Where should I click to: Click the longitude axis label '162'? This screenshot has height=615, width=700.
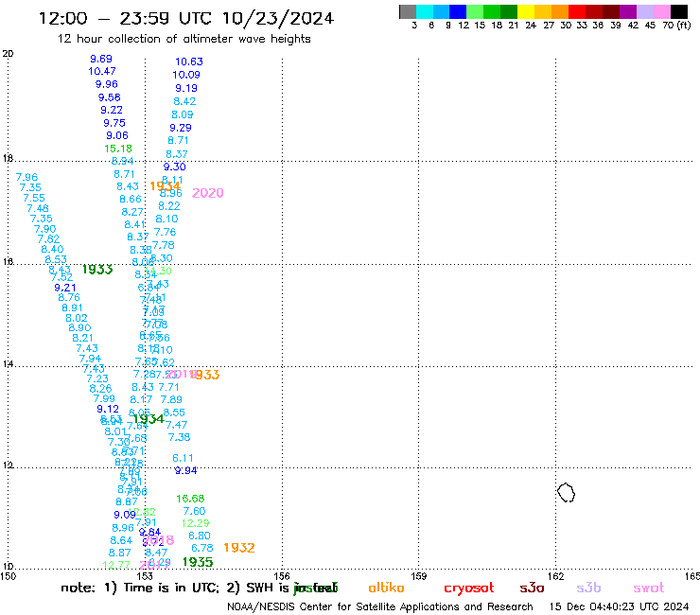point(555,576)
